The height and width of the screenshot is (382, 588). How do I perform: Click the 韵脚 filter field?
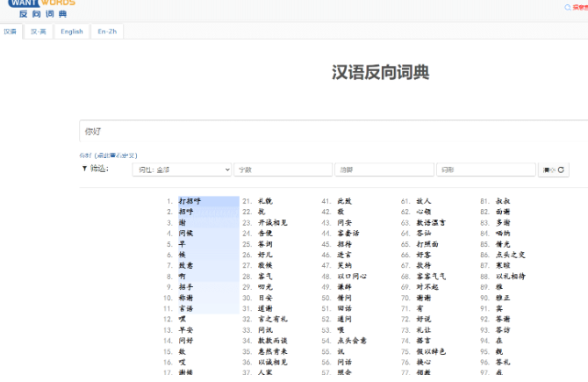pyautogui.click(x=384, y=169)
